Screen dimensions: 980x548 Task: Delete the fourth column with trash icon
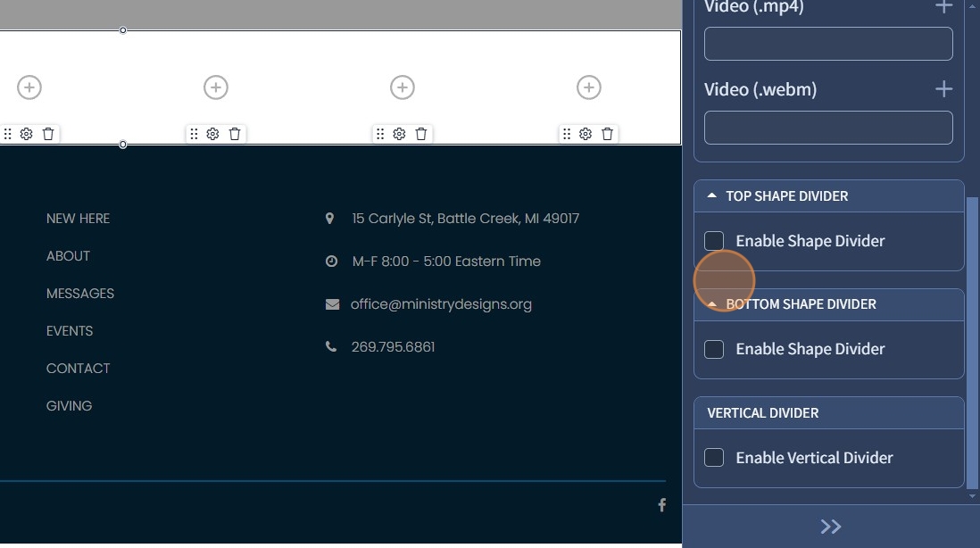click(608, 134)
